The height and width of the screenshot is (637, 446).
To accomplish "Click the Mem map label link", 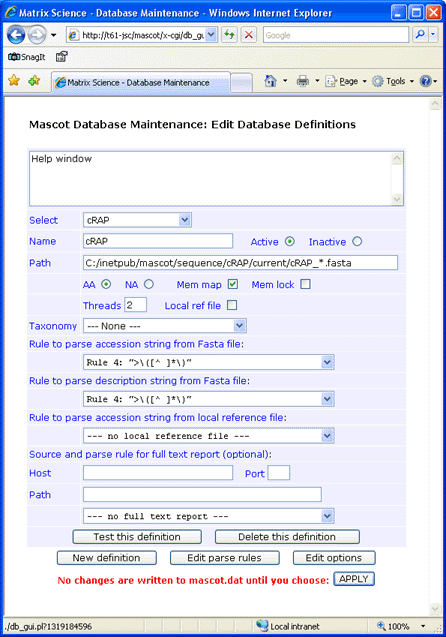I will [x=199, y=284].
